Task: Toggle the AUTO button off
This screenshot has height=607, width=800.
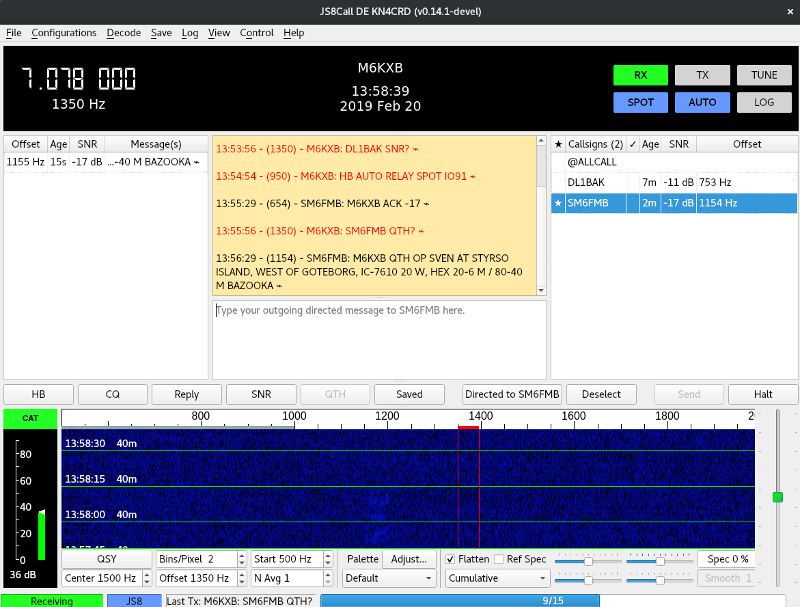Action: coord(702,102)
